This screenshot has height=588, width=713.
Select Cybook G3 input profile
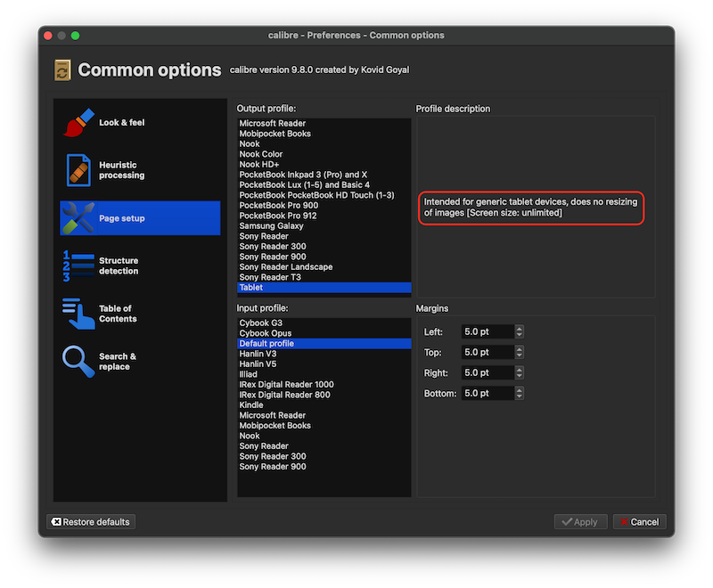(324, 323)
